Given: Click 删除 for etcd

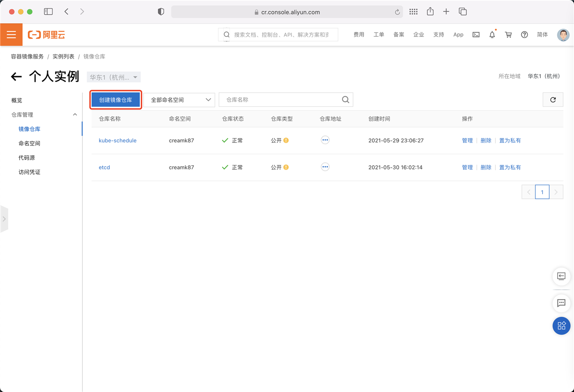Looking at the screenshot, I should click(x=486, y=167).
